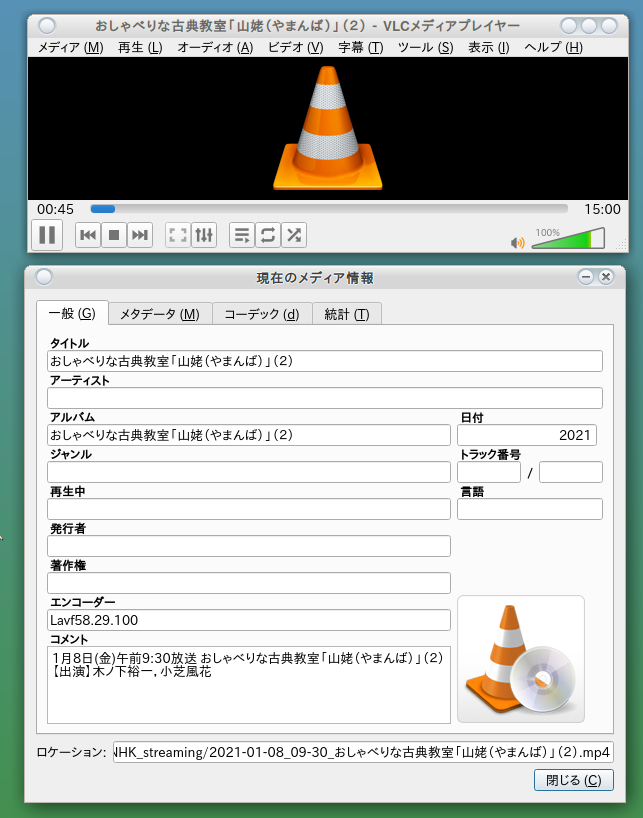Click the first トラック番号 field
The height and width of the screenshot is (818, 643).
[x=489, y=472]
